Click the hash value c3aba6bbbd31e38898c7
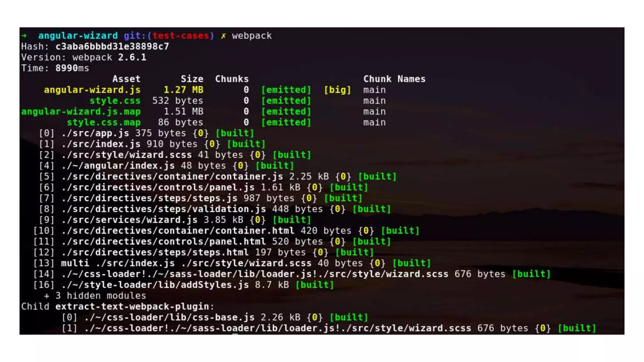 coord(112,47)
